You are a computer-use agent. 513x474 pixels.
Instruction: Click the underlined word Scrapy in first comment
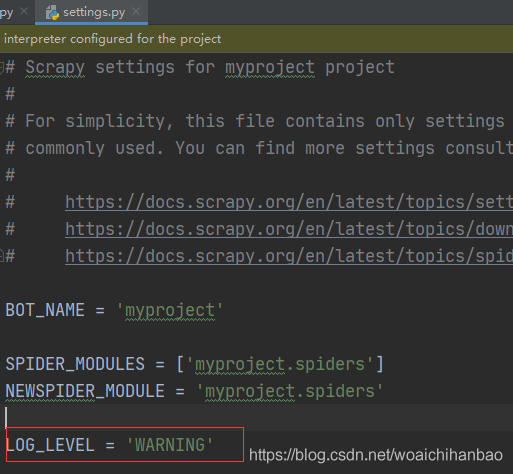point(55,68)
